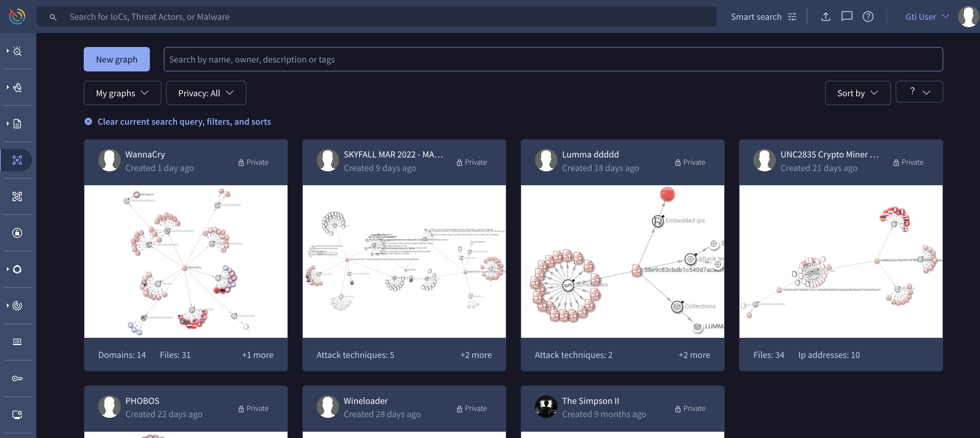This screenshot has width=980, height=438.
Task: Open the question mark dropdown next to Sort by
Action: 919,92
